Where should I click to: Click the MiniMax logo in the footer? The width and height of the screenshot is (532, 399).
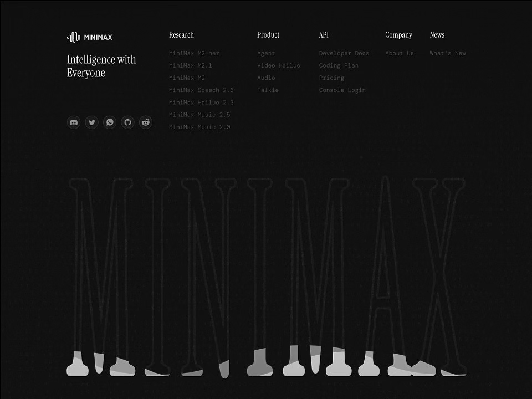tap(90, 37)
